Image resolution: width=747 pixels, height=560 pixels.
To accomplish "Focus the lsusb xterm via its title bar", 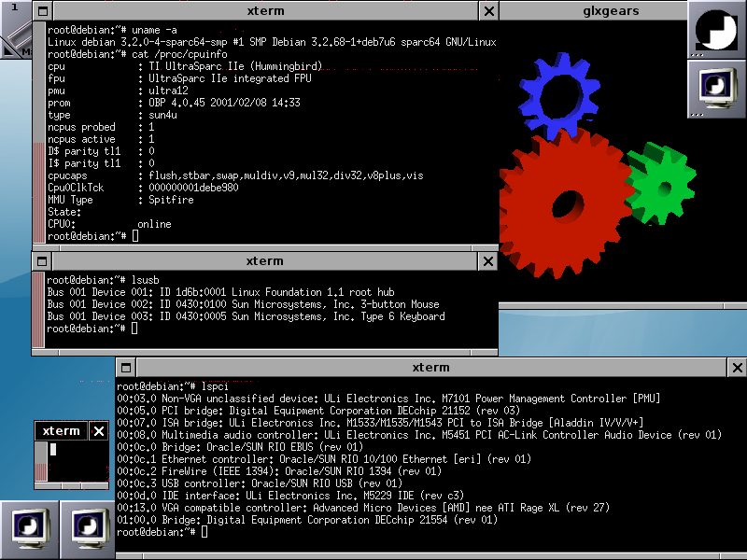I will click(x=264, y=261).
